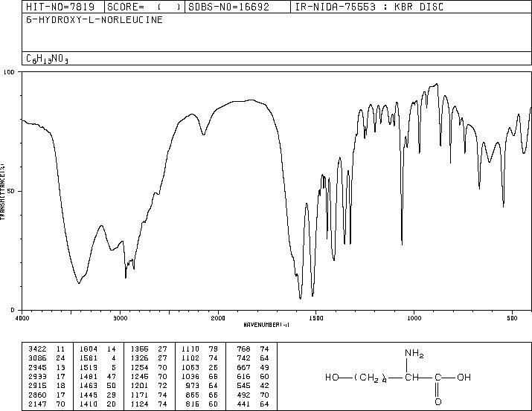The image size is (532, 411).
Task: Select peak value 2915 in the table
Action: (37, 386)
